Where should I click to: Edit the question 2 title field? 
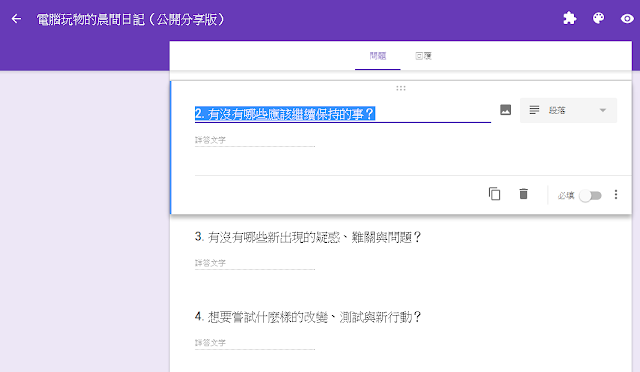coord(342,114)
